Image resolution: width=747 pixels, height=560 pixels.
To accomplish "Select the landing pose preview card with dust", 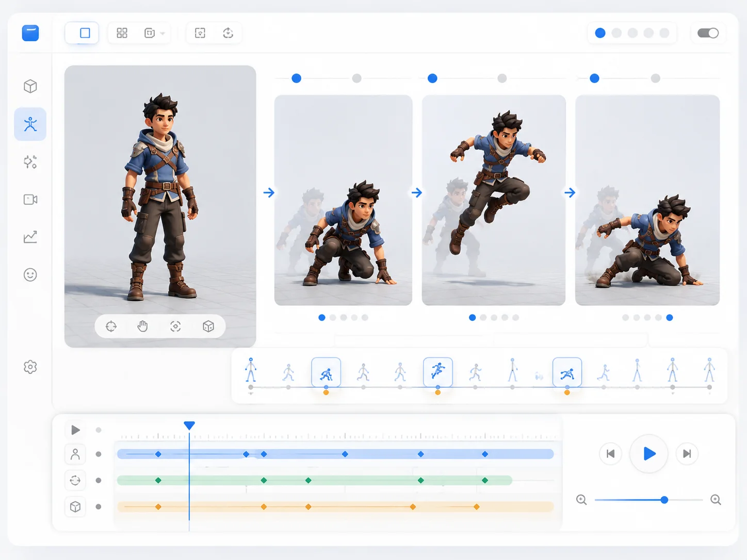I will coord(647,200).
